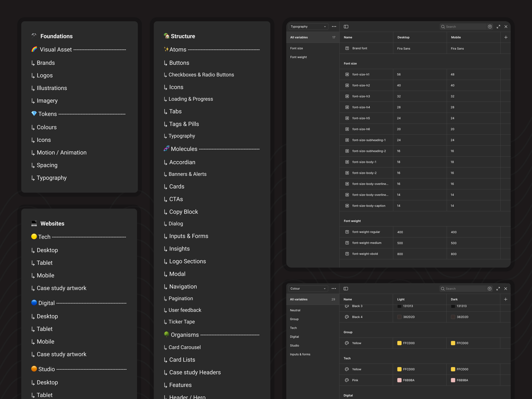Add new mode column in Colour table
The image size is (532, 399).
click(x=506, y=299)
